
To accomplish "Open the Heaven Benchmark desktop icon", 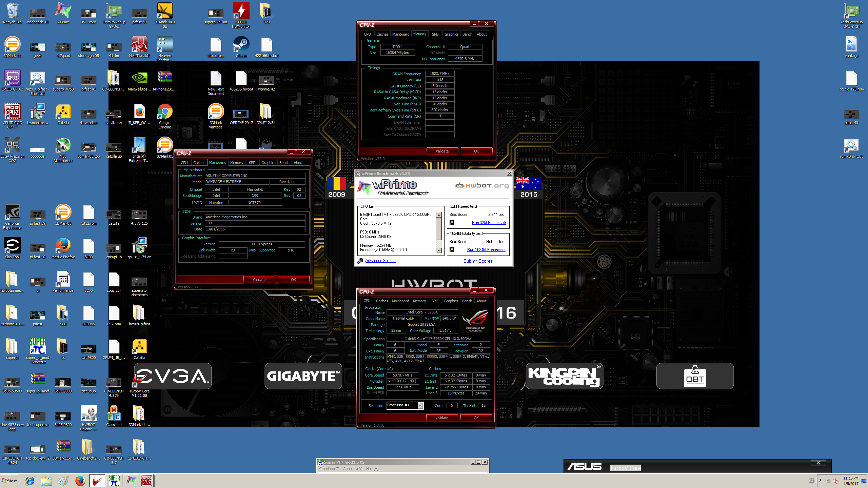I will pos(165,49).
